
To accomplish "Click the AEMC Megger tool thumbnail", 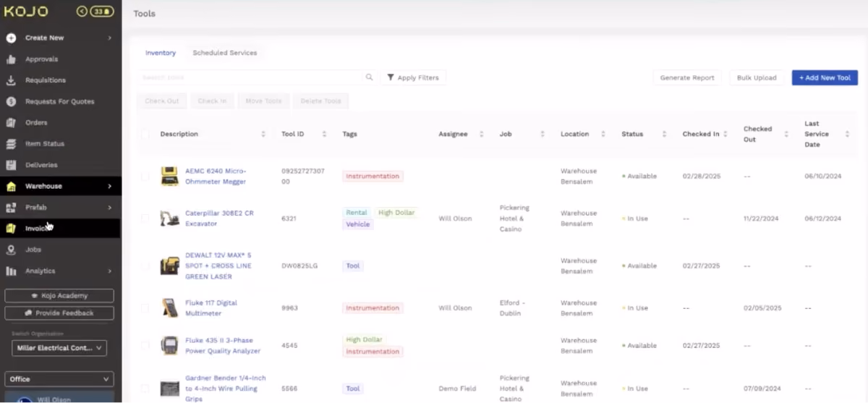I will (170, 176).
